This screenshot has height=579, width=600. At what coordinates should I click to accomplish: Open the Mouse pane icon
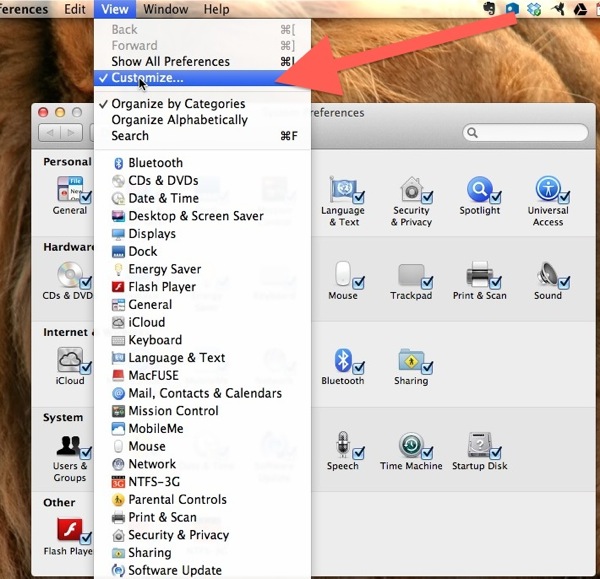tap(342, 274)
